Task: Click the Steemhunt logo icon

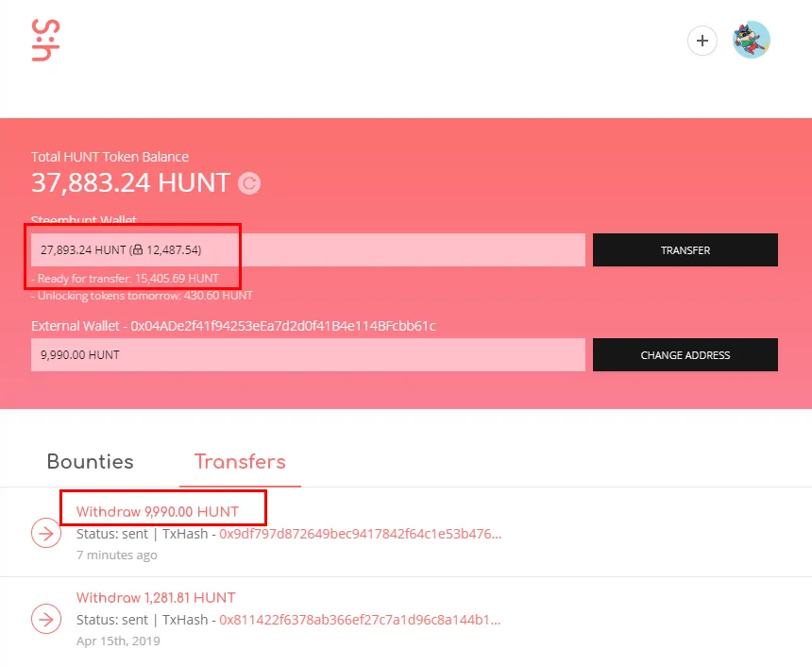Action: pos(45,41)
